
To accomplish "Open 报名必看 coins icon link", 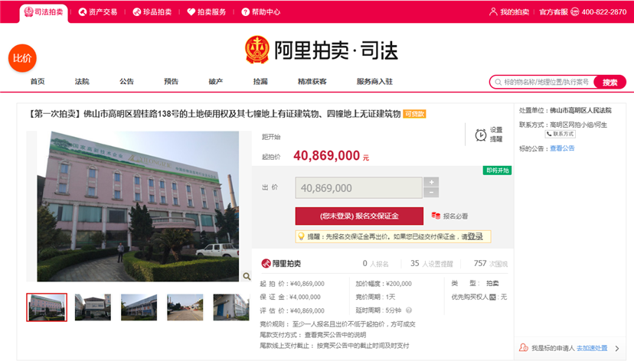I will tap(449, 216).
